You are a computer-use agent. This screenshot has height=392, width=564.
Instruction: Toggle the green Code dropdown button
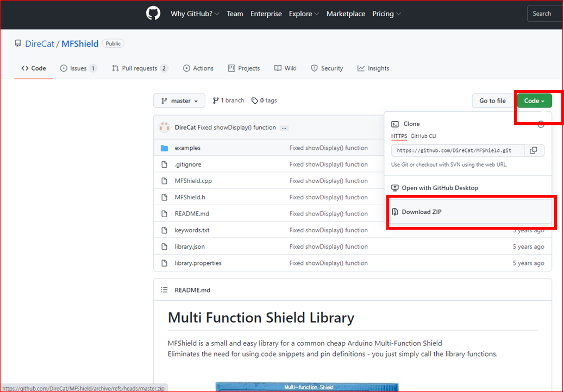click(534, 100)
